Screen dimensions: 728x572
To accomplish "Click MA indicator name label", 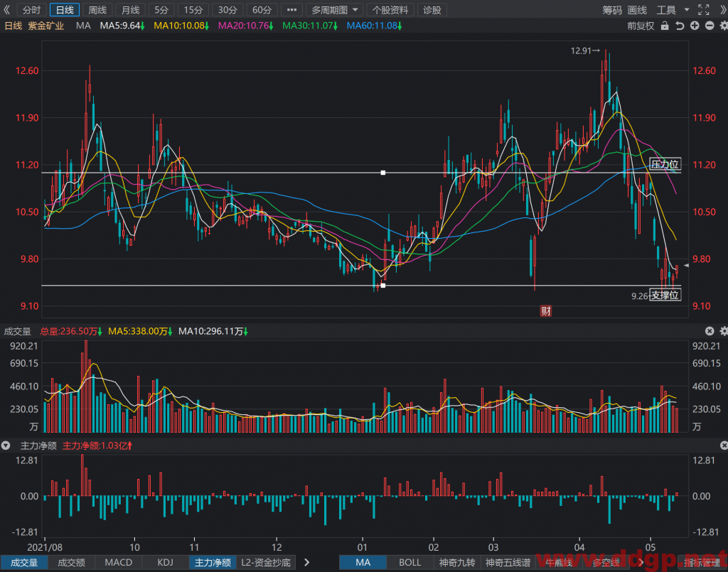I will [x=83, y=26].
